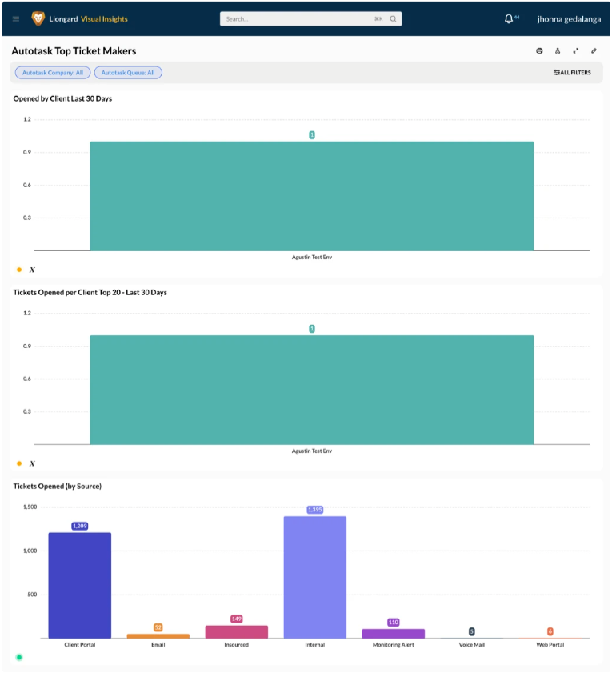
Task: Open the Autotask Queue: All filter
Action: click(128, 73)
